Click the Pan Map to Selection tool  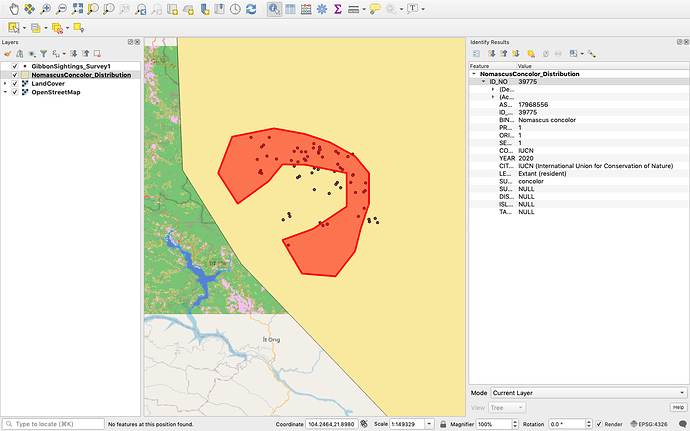29,9
